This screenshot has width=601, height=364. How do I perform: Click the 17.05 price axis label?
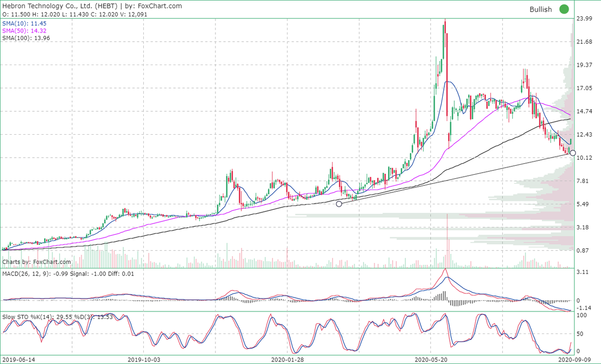(x=584, y=88)
